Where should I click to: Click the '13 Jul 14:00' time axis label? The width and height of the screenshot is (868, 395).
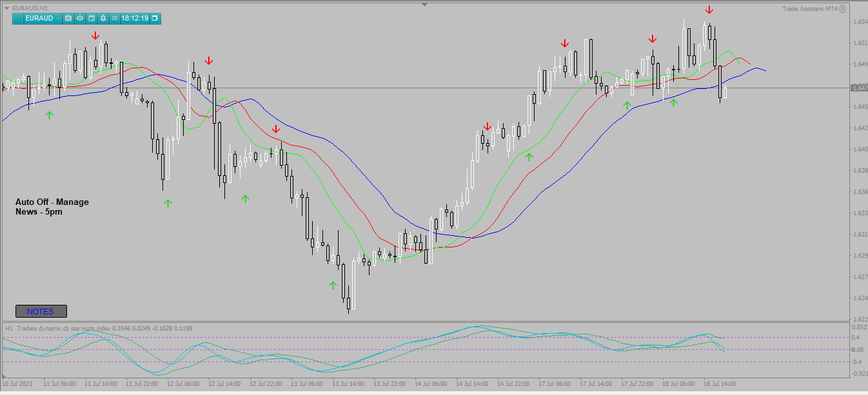348,383
